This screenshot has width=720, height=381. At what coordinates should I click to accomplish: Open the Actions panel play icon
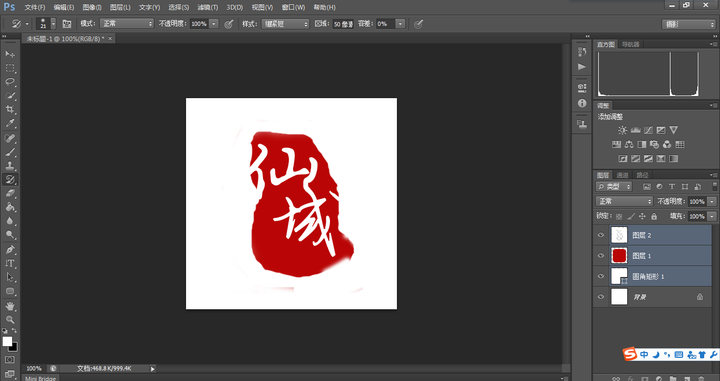(582, 67)
